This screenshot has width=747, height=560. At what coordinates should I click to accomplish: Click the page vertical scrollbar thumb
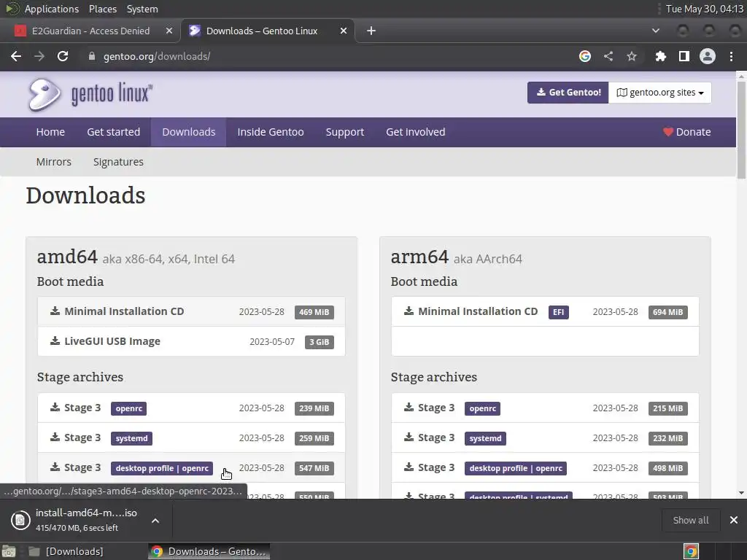[x=741, y=130]
